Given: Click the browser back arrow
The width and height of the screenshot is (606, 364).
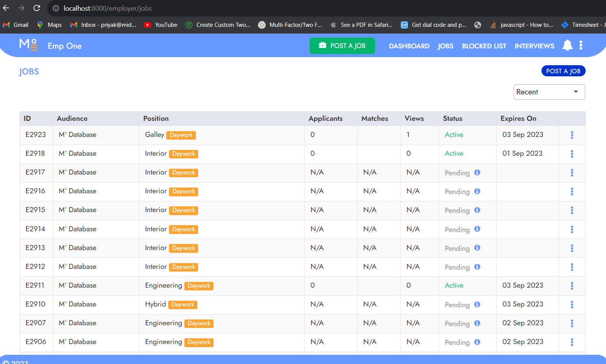Looking at the screenshot, I should [x=6, y=8].
